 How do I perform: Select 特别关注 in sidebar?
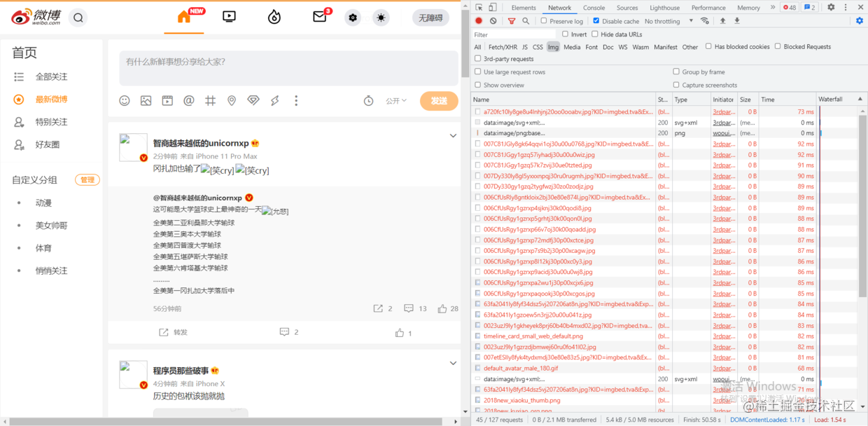[52, 122]
